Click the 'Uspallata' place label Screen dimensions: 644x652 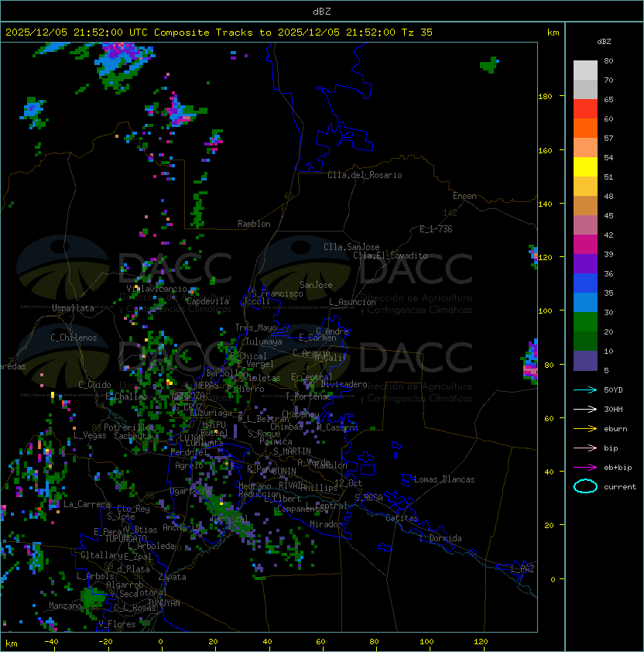[x=73, y=308]
